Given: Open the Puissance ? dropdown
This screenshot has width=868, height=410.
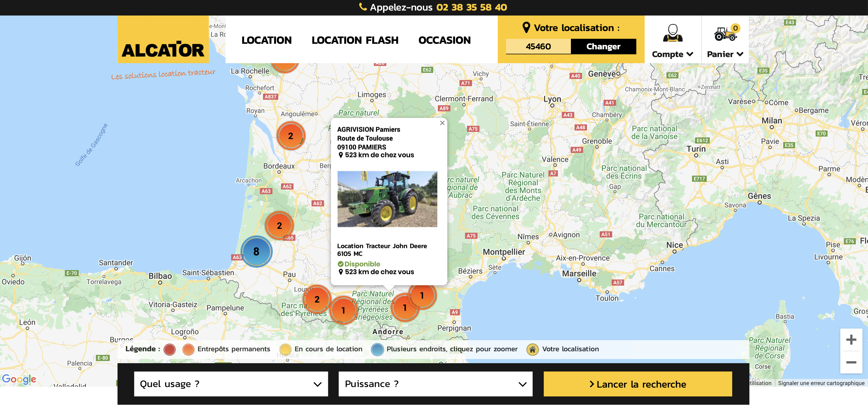Looking at the screenshot, I should click(435, 384).
